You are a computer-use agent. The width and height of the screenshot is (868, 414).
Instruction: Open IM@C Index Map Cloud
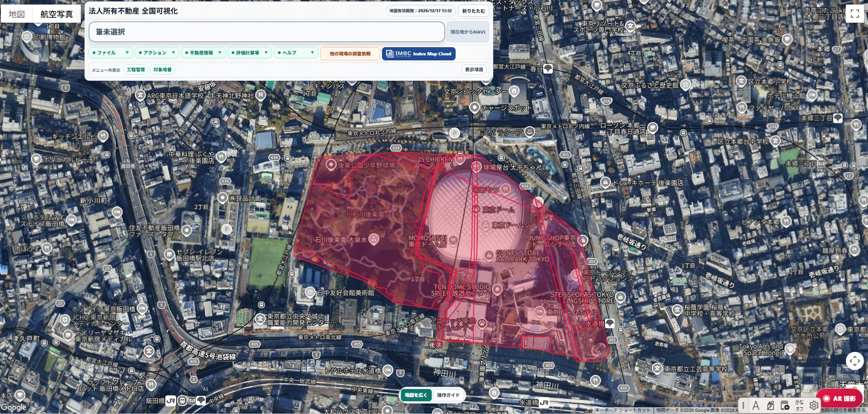(x=418, y=54)
